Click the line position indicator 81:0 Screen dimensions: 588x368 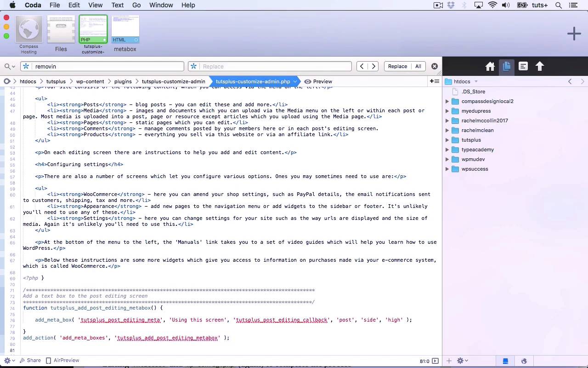point(424,361)
